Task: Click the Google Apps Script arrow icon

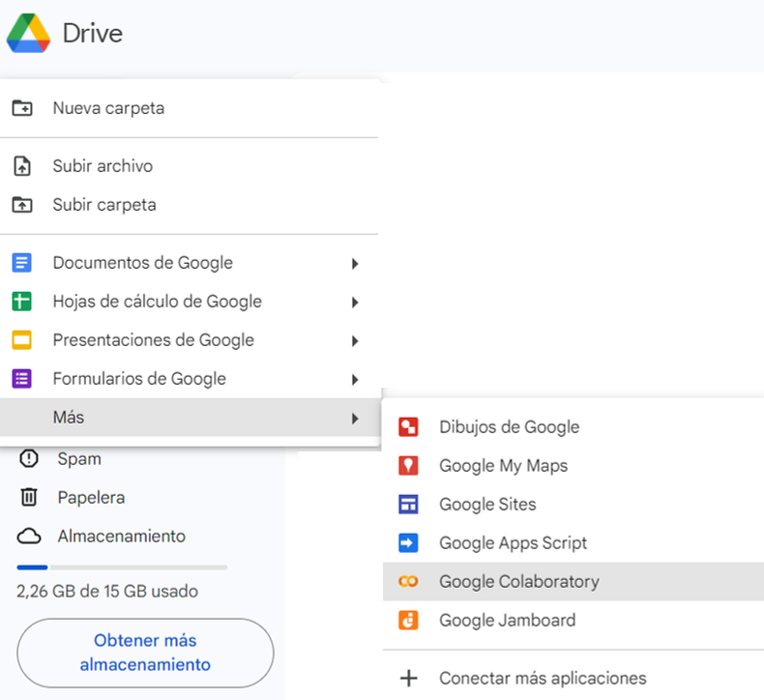Action: 408,543
